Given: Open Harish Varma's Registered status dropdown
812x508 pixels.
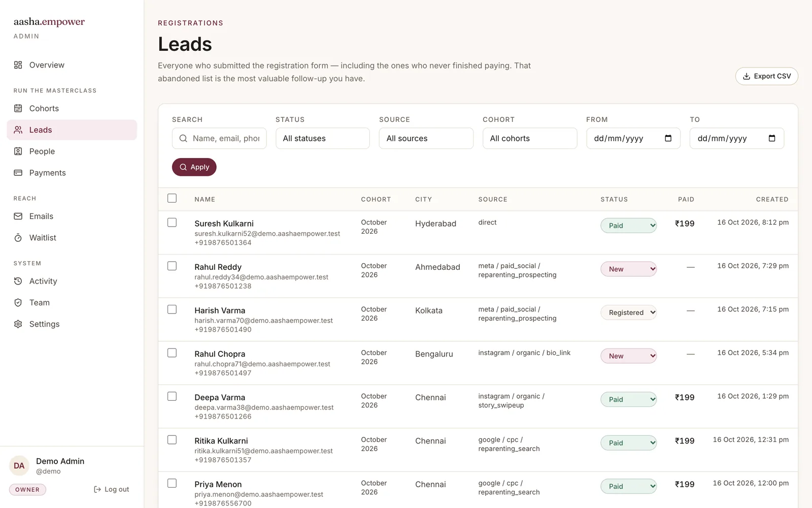Looking at the screenshot, I should 628,312.
